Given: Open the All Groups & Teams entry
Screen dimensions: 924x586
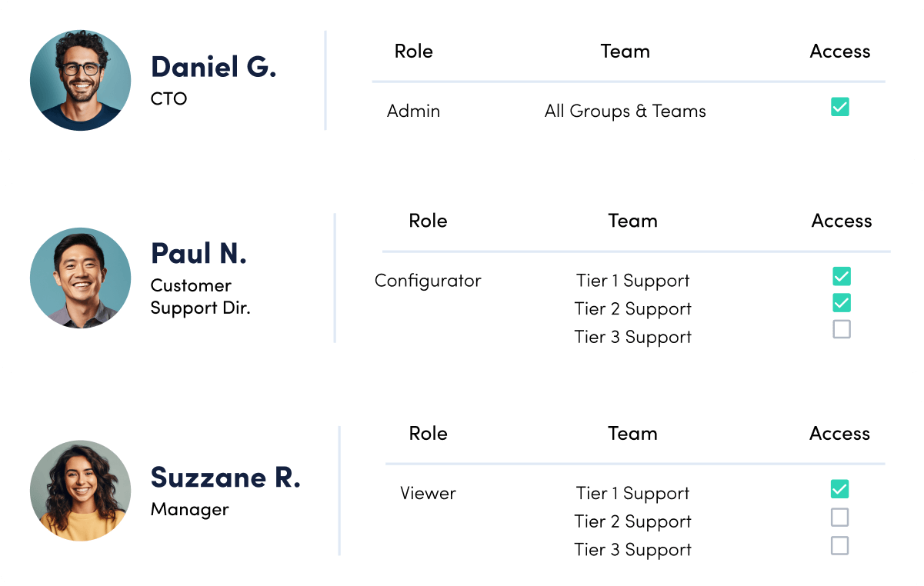Looking at the screenshot, I should tap(625, 111).
